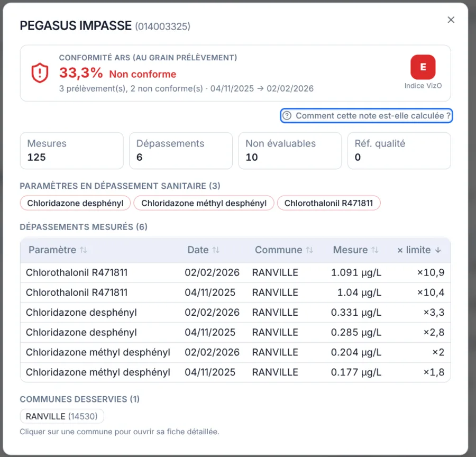Click the red E Indice VizO badge
Screen dimensions: 476x457
point(423,67)
